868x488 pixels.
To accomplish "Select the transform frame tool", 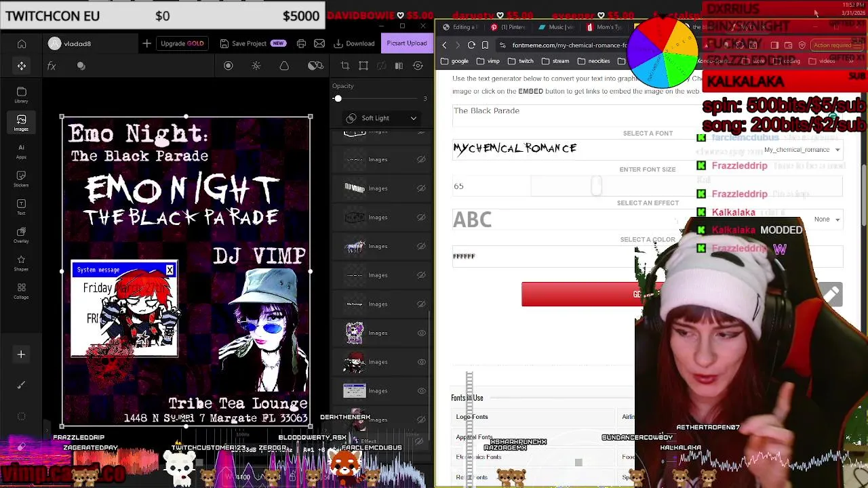I will point(363,66).
